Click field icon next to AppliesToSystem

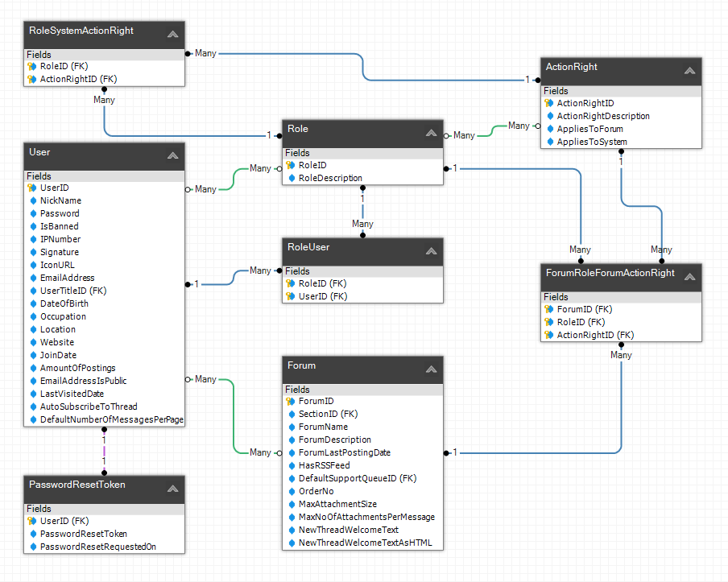pyautogui.click(x=550, y=142)
